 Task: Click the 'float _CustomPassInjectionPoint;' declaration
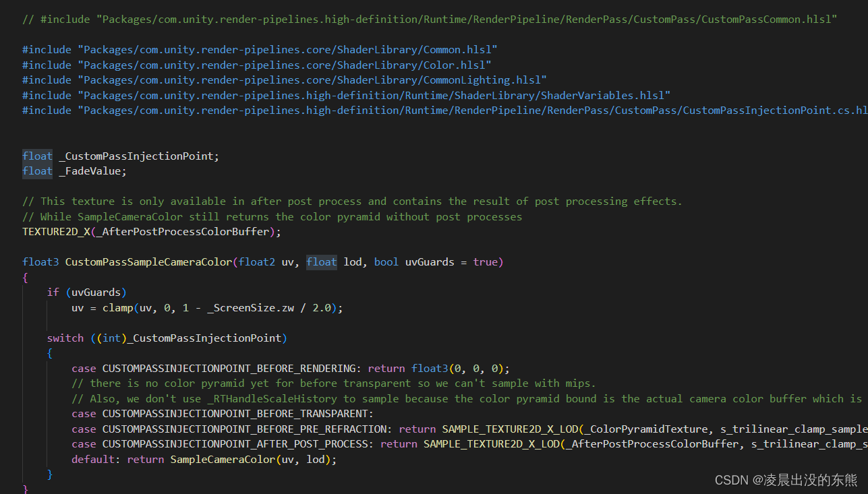pyautogui.click(x=121, y=156)
